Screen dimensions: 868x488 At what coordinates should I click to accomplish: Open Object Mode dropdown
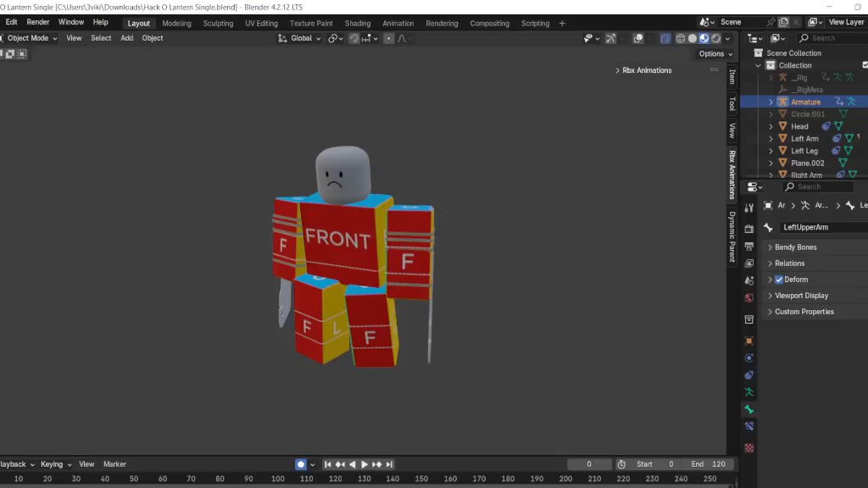[x=29, y=38]
